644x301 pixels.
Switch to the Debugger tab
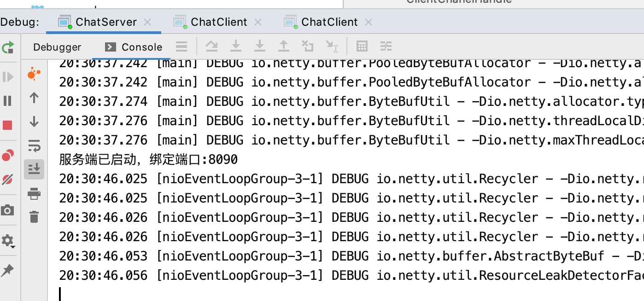coord(57,47)
